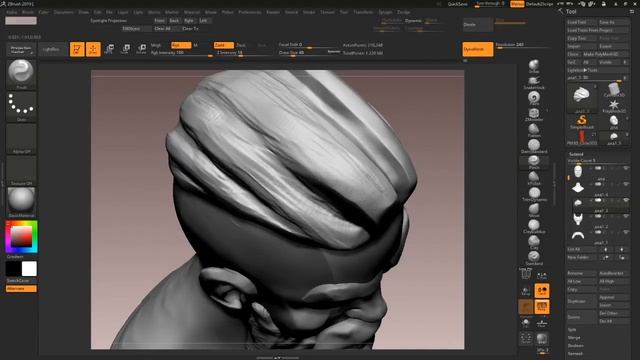Toggle visibility eye of the face subtool

[x=626, y=168]
